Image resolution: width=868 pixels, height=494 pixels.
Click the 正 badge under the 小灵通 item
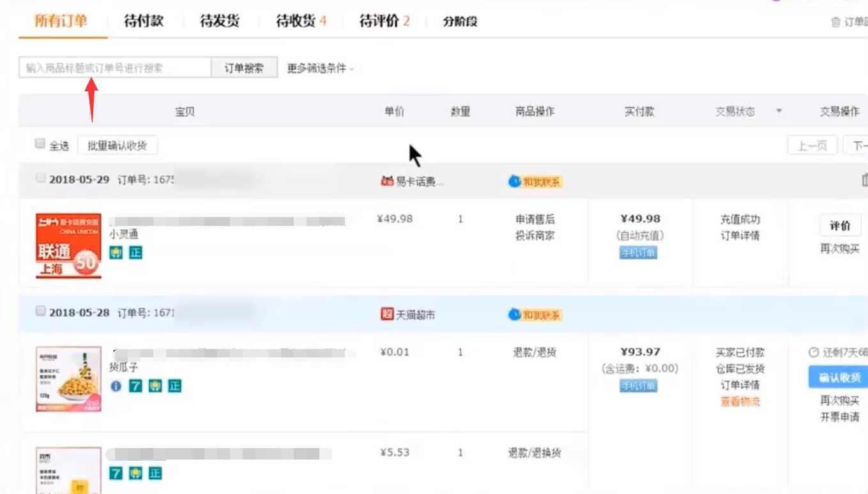[x=135, y=253]
